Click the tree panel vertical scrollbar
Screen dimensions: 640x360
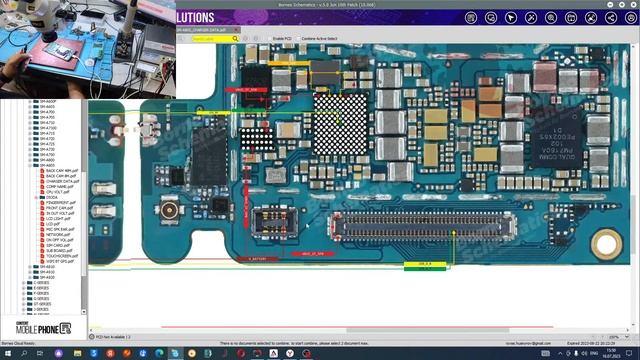coord(84,206)
